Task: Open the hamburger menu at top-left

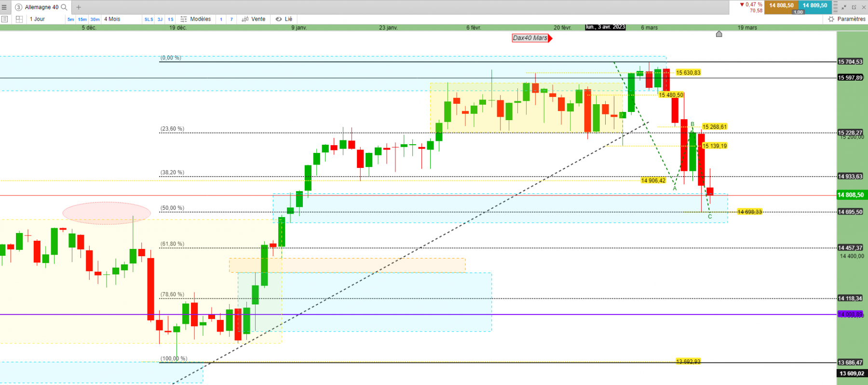Action: point(4,7)
